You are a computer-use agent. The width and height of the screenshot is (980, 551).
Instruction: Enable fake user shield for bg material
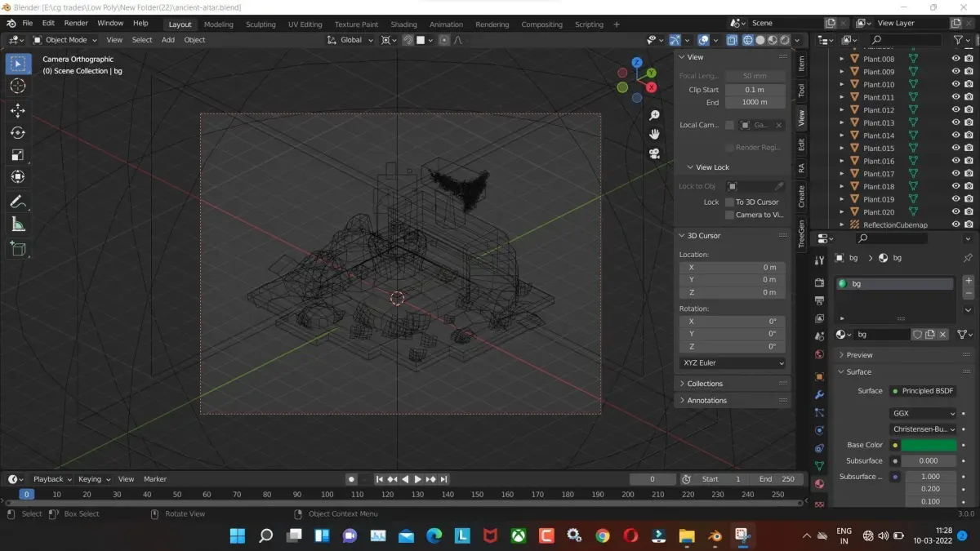917,335
